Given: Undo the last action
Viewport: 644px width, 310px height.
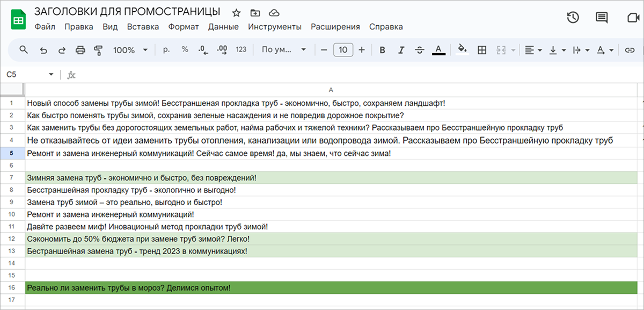Looking at the screenshot, I should click(43, 50).
